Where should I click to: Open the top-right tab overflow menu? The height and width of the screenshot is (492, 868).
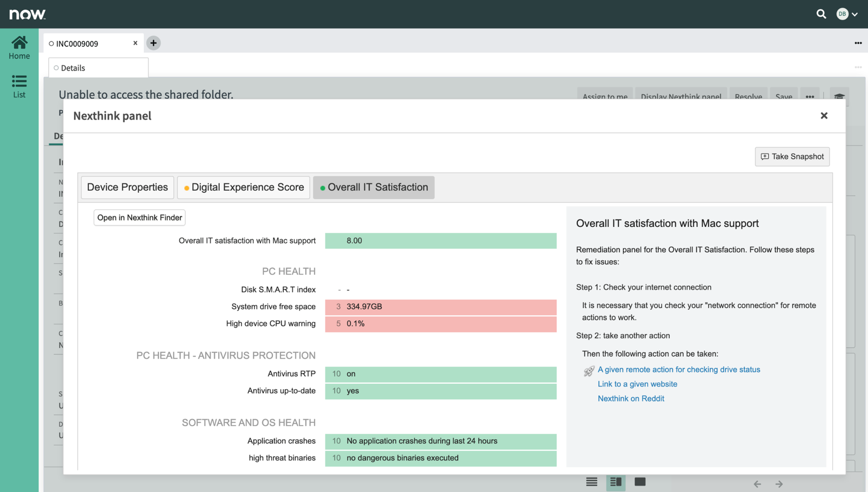point(858,43)
